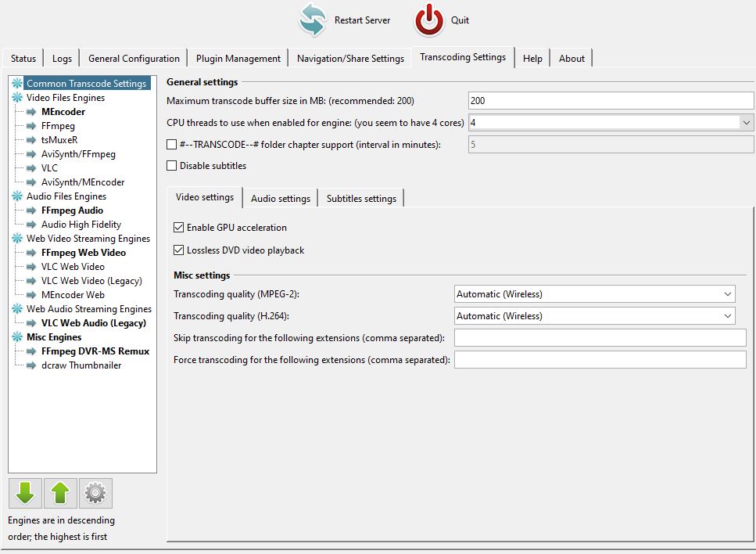Click arrow icon next to FFmpeg DVR-MS Remux
Image resolution: width=756 pixels, height=554 pixels.
(x=31, y=351)
